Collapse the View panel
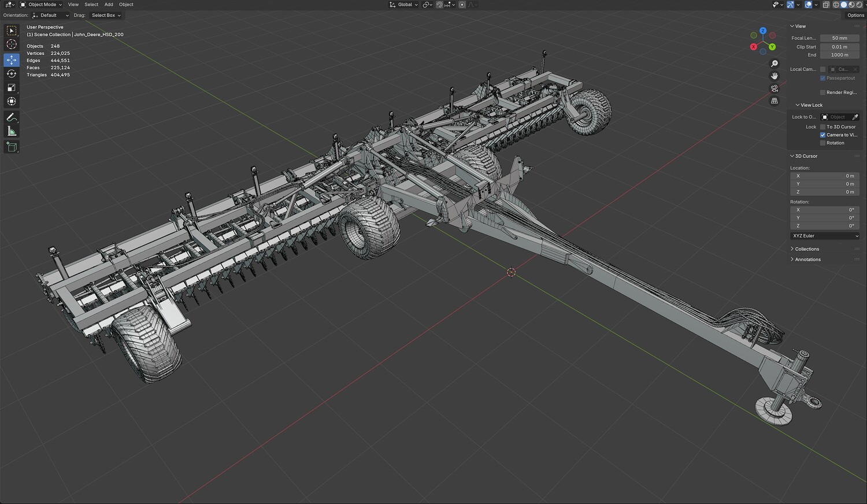 [798, 26]
